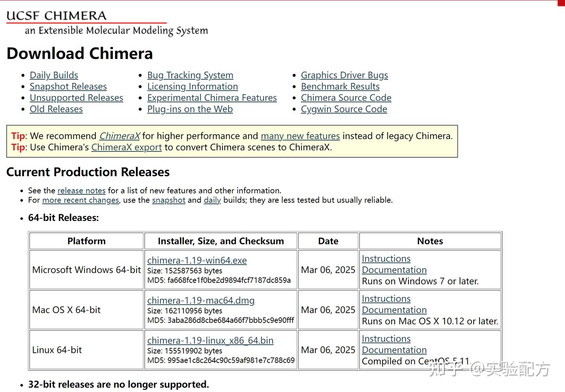This screenshot has width=565, height=392.
Task: Download chimera-1.19-win64.exe installer
Action: tap(197, 260)
